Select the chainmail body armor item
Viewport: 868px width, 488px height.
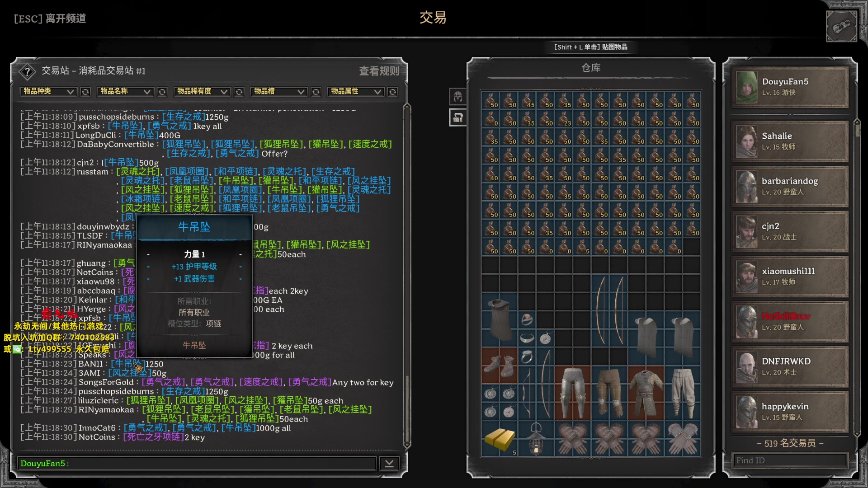pos(646,393)
